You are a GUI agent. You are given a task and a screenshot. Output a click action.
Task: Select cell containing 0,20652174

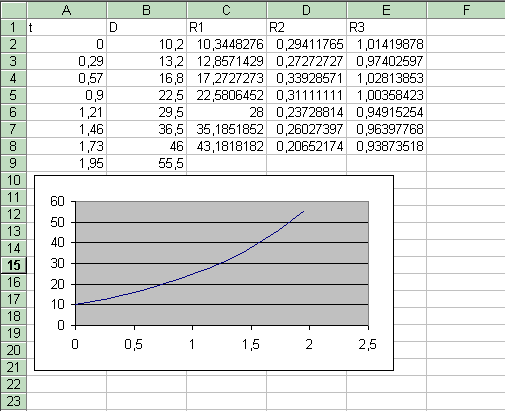coord(307,146)
